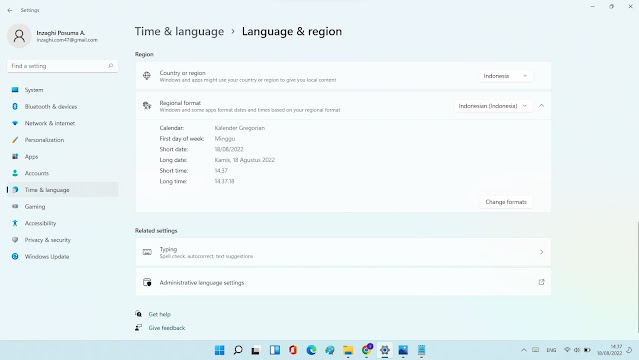
Task: Click the Get help link
Action: [159, 314]
